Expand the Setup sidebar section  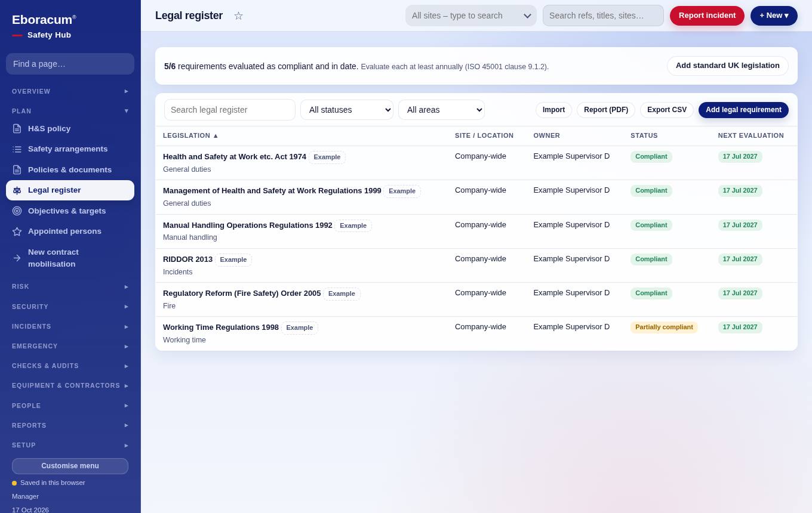70,445
